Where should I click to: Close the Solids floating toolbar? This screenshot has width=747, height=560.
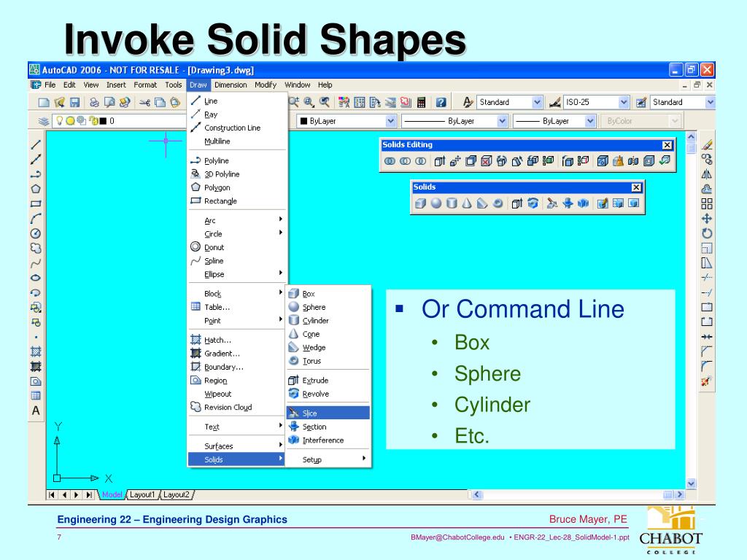tap(636, 187)
